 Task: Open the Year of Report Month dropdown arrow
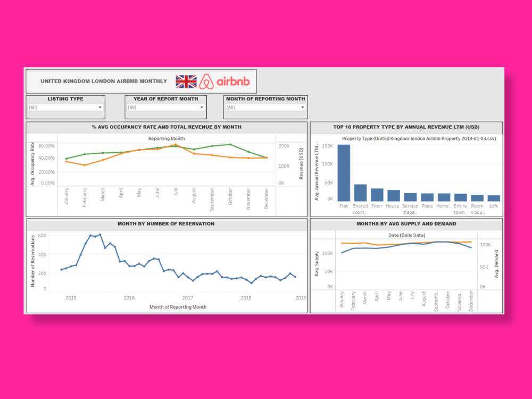(x=202, y=107)
